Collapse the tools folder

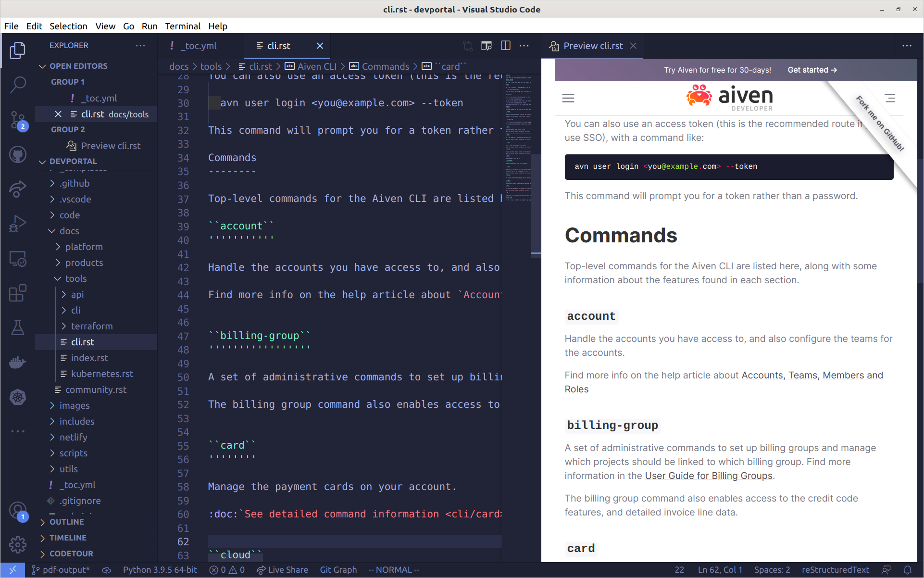75,278
